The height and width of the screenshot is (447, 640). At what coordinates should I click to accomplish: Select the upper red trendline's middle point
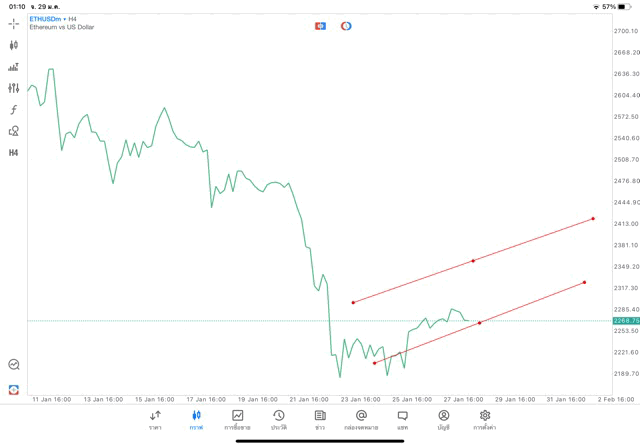tap(473, 260)
